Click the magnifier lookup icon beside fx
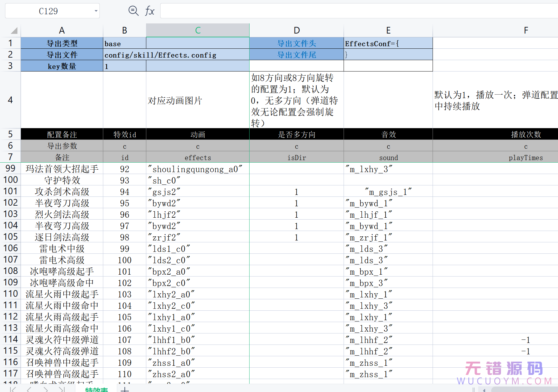 (x=133, y=11)
